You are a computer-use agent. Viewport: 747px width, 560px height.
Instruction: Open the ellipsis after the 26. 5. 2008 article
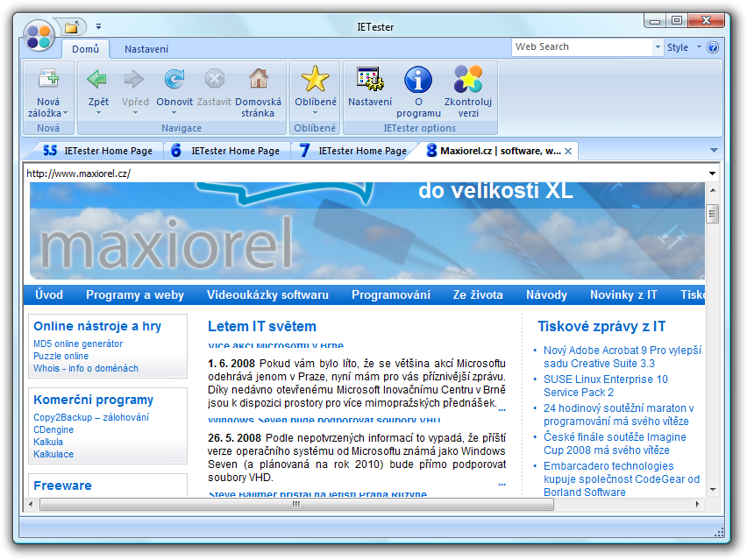502,484
